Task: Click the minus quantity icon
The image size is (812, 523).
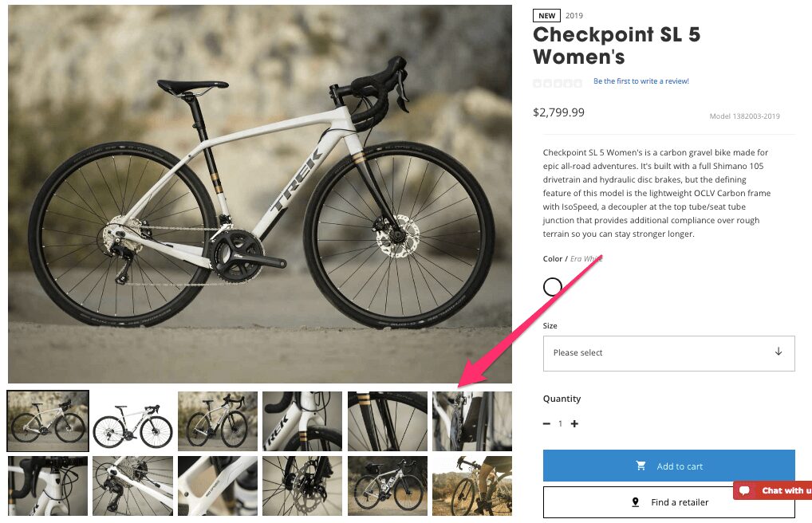Action: pos(546,424)
